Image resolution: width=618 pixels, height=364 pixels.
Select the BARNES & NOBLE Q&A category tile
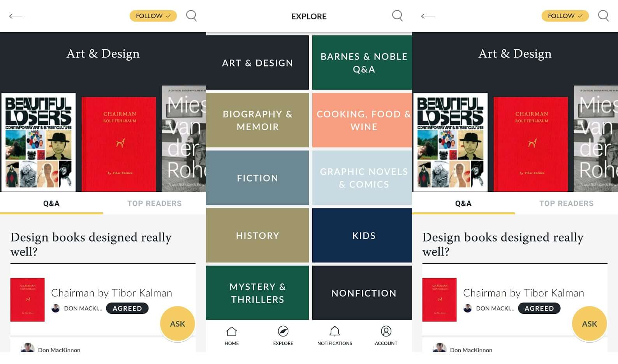click(x=362, y=63)
